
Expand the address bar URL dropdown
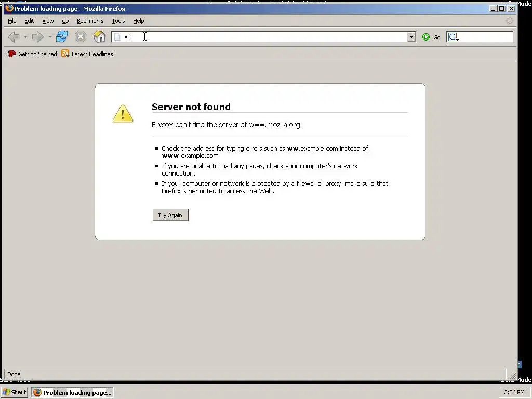(x=411, y=37)
